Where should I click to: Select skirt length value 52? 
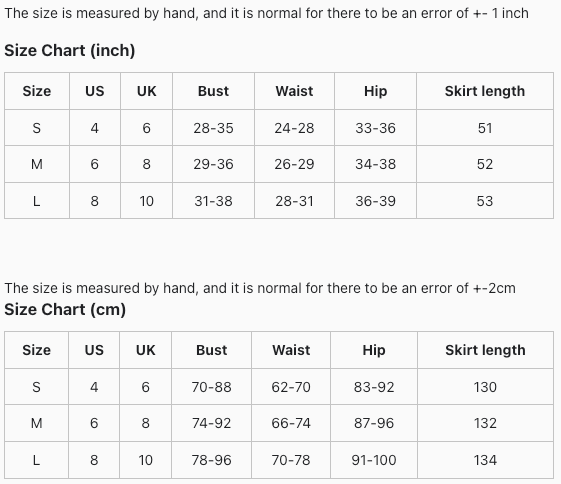coord(485,164)
